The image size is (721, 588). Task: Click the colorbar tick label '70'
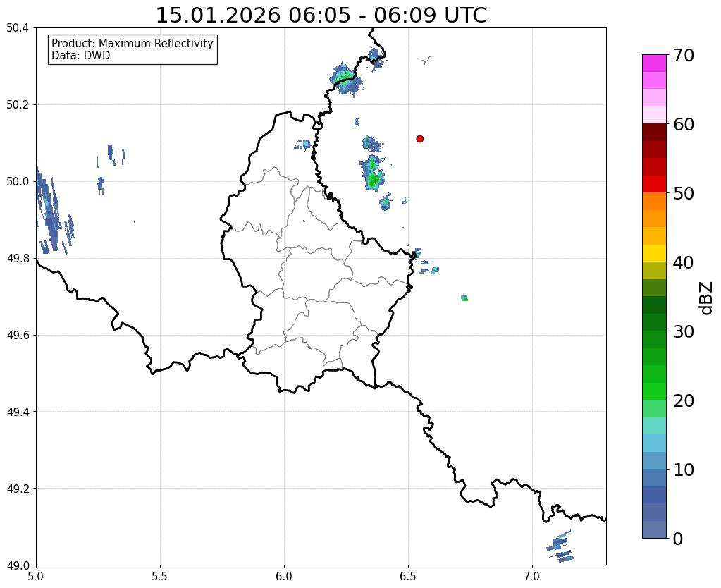click(x=684, y=55)
